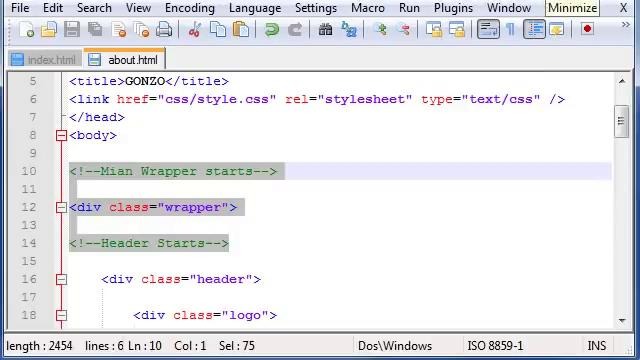Collapse the body tag fold on line 8
The image size is (640, 360).
coord(61,135)
